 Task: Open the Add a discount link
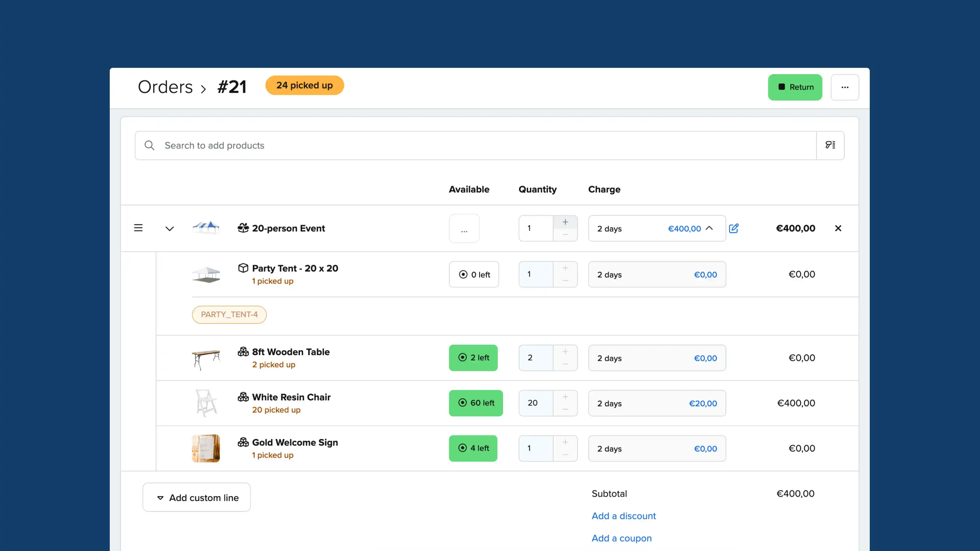(x=623, y=516)
